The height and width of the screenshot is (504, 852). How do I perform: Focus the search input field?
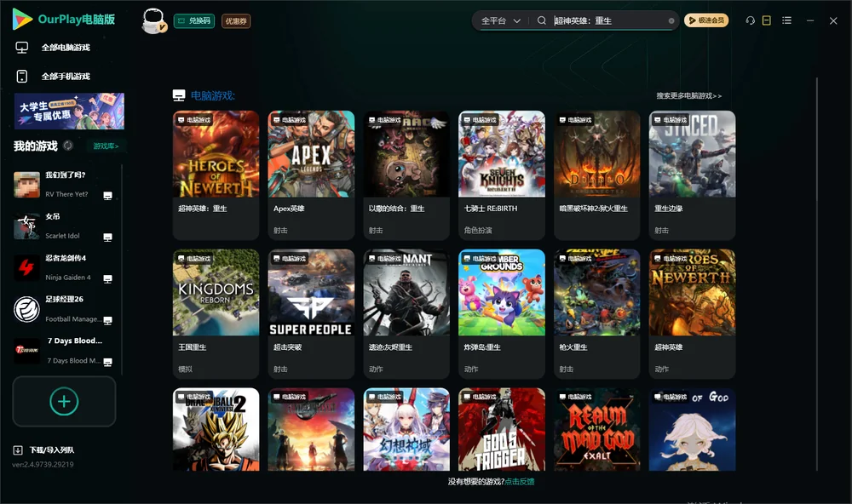(x=608, y=20)
